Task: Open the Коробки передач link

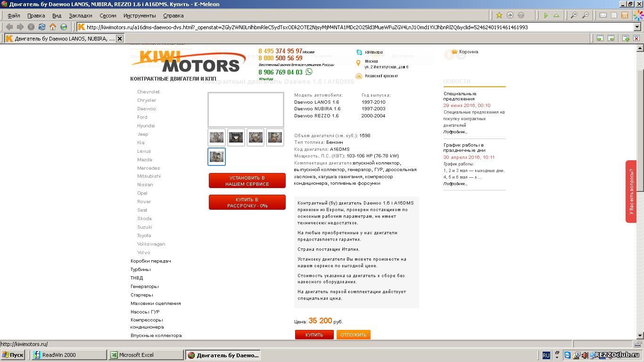Action: pyautogui.click(x=151, y=261)
